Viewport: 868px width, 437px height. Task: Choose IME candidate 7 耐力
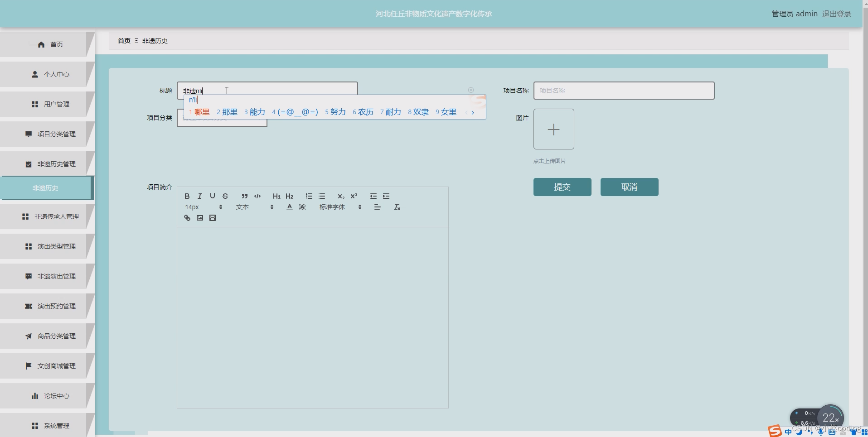(391, 112)
